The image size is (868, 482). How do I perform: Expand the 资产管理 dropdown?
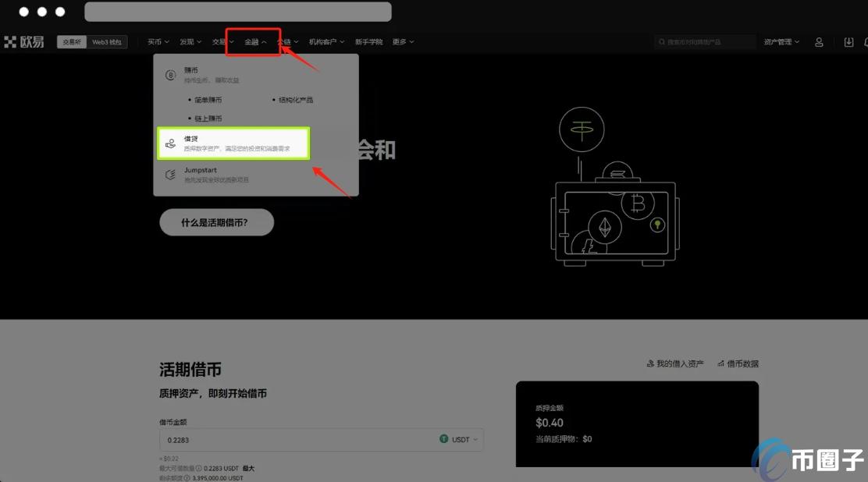click(x=781, y=42)
